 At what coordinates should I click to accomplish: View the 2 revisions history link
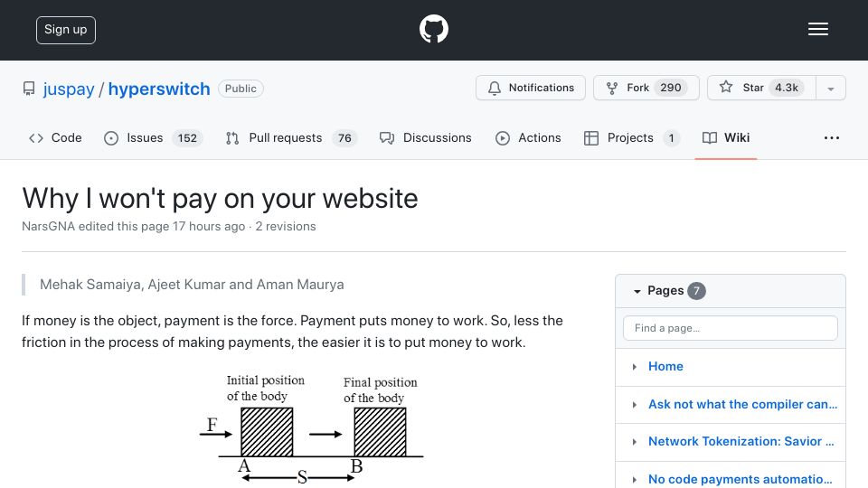[x=286, y=226]
